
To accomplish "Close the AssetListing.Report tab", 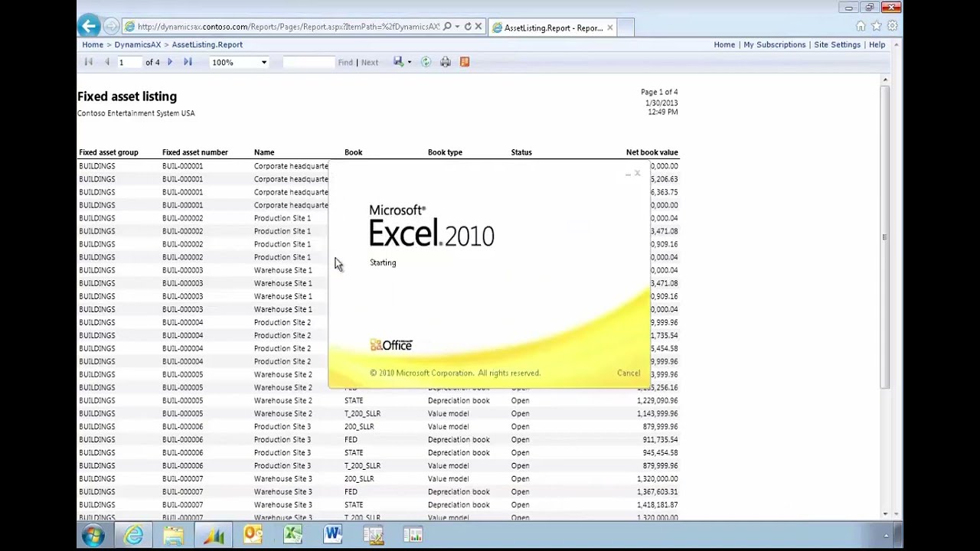I will coord(610,28).
